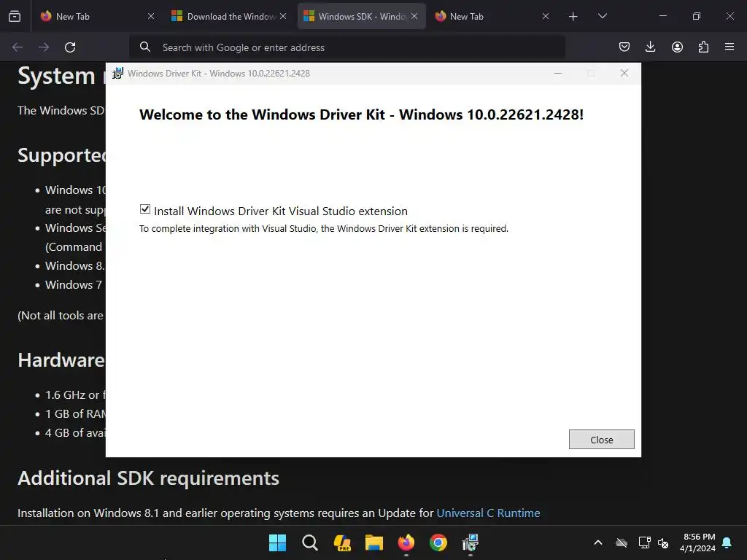Minimize the Windows Driver Kit installer dialog
Image resolution: width=747 pixels, height=560 pixels.
click(x=558, y=73)
